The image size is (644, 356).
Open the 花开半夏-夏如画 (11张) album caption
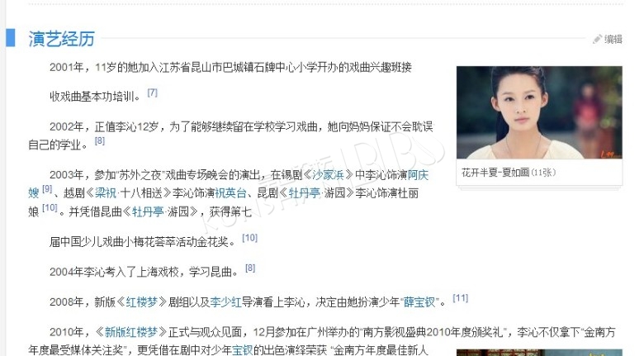pos(509,173)
